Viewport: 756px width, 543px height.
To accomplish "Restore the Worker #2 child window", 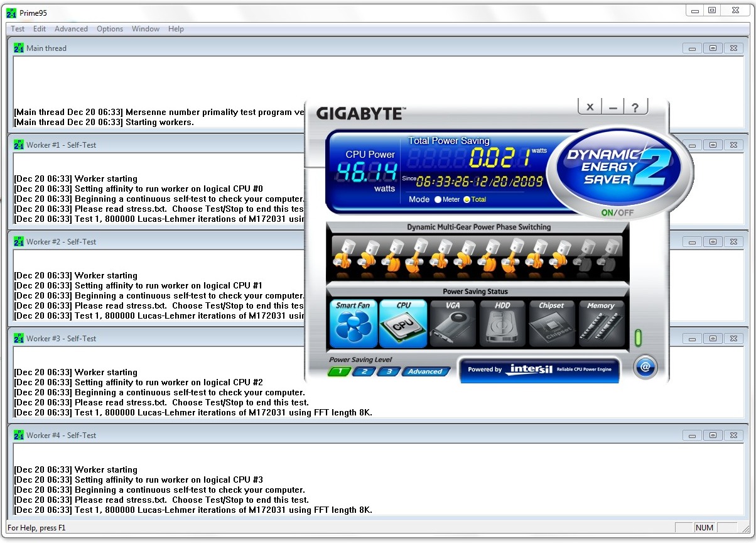I will [x=713, y=242].
